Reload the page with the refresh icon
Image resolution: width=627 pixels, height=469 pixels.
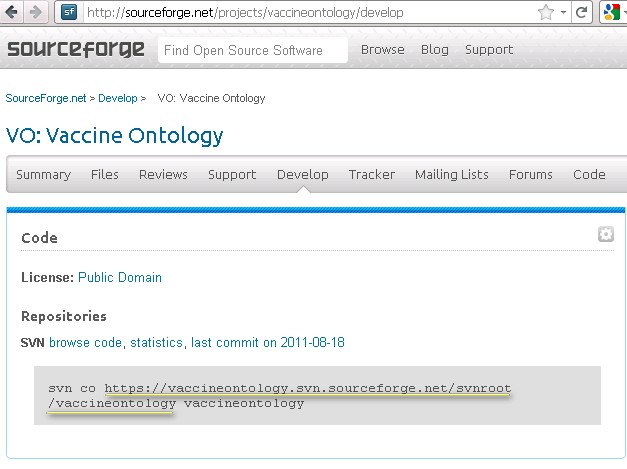(581, 12)
